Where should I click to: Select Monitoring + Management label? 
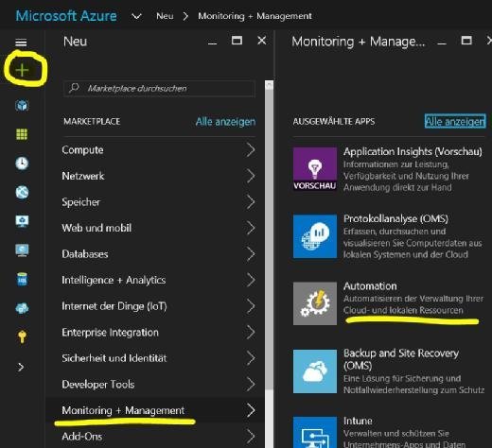point(123,410)
